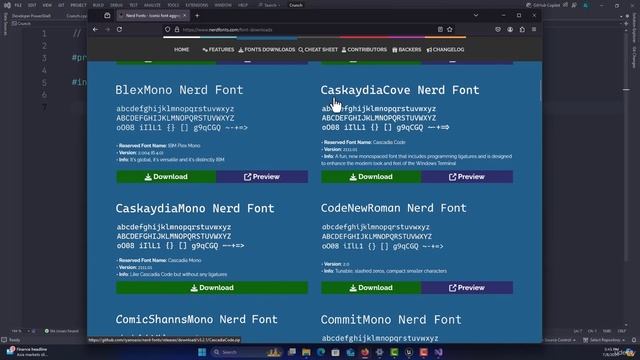
Task: Open CONTRIBUTORS navigation item
Action: click(x=364, y=49)
